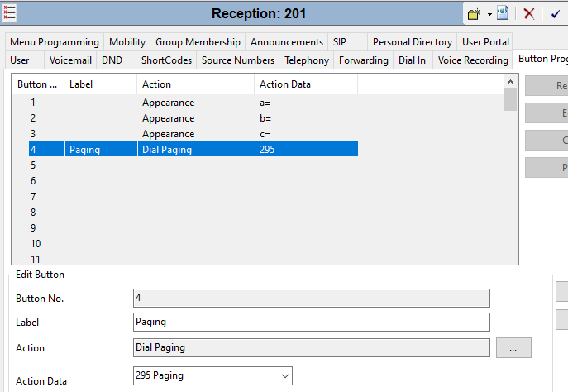Click the list icon left of the Reception title
568x392 pixels.
click(x=9, y=13)
